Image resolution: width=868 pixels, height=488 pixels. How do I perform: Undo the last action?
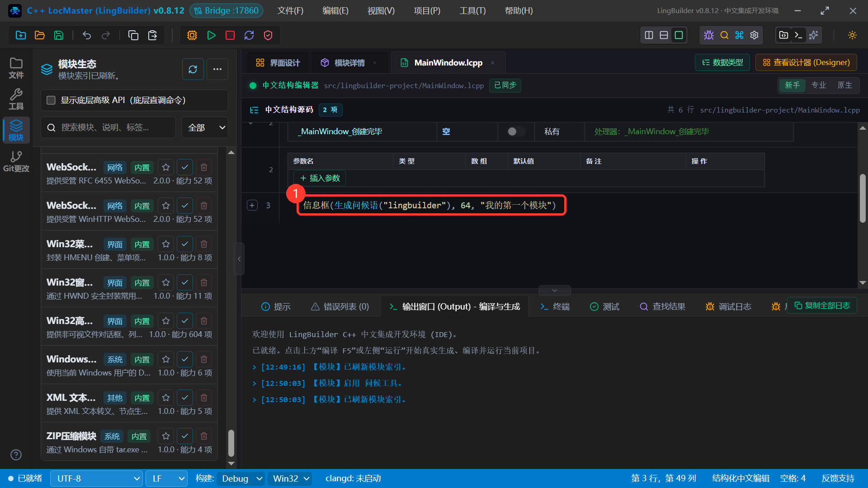[x=87, y=35]
